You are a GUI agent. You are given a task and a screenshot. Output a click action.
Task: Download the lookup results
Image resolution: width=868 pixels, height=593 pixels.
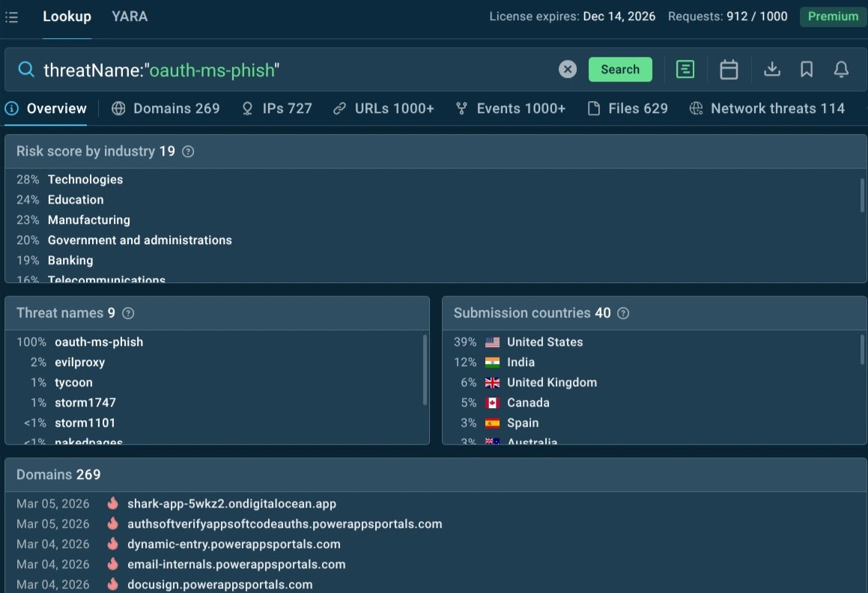click(x=771, y=70)
